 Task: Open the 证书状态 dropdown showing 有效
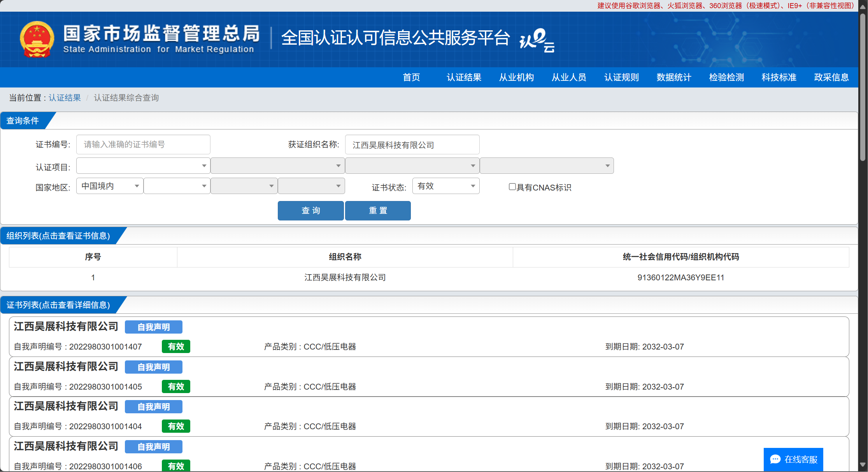pos(446,186)
